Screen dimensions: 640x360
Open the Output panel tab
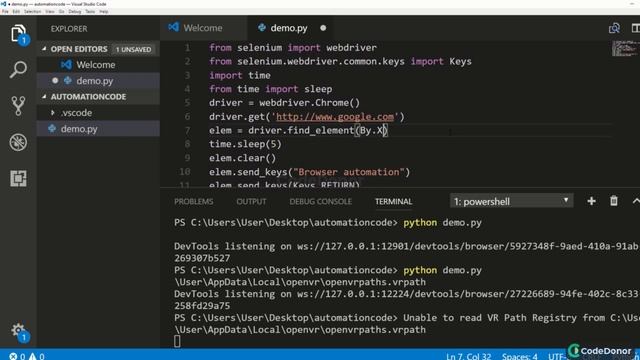[251, 202]
